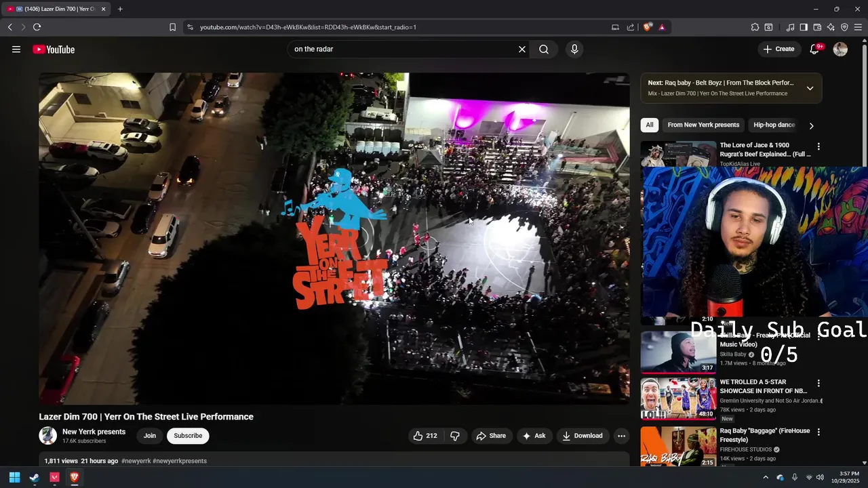Image resolution: width=868 pixels, height=488 pixels.
Task: Join New Yerrk presents channel
Action: [x=150, y=436]
